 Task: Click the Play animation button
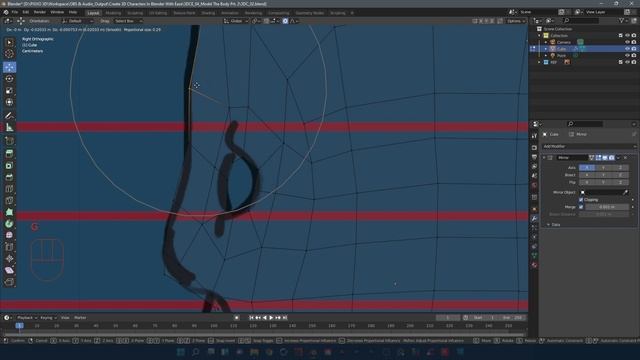click(x=271, y=318)
